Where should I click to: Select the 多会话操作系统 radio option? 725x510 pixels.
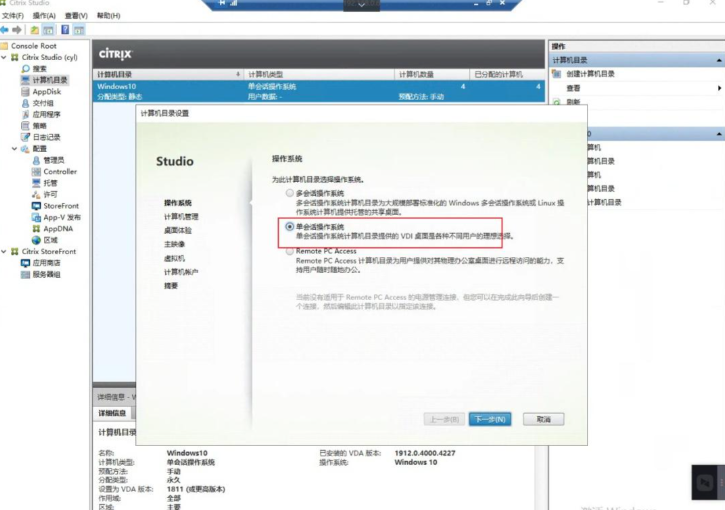(290, 193)
